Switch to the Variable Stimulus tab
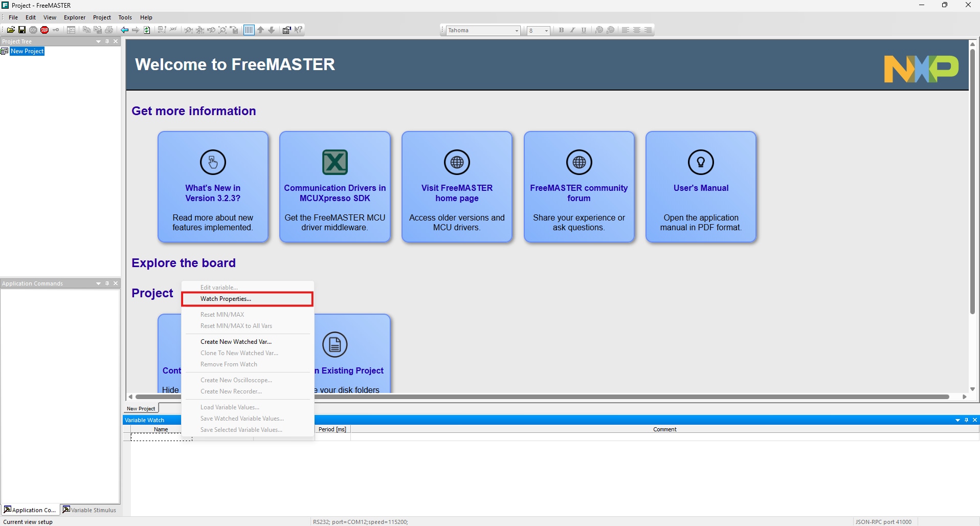Viewport: 980px width, 526px height. click(90, 510)
